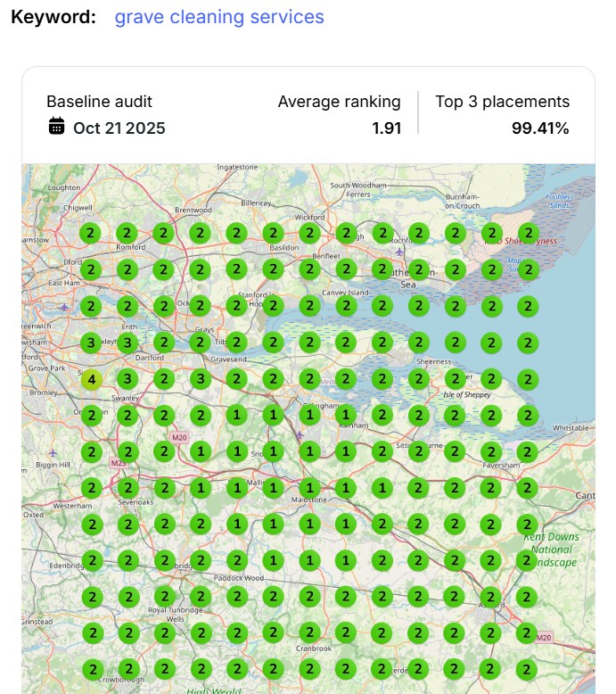Click the 'Top 3 placements' label
616x694 pixels.
502,102
